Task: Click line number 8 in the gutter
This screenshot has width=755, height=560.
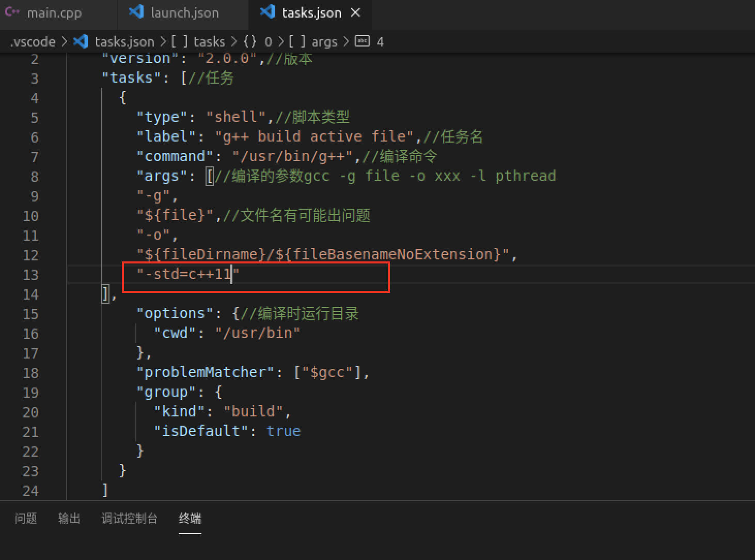Action: point(35,177)
